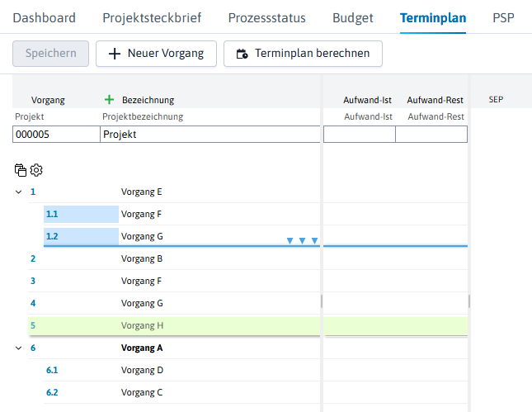Select Vorgang E in row 1

(142, 192)
